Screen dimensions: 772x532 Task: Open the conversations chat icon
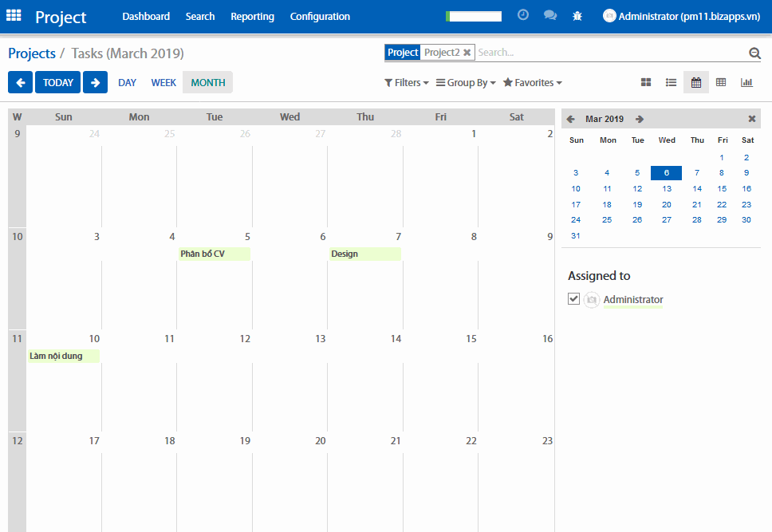[549, 16]
